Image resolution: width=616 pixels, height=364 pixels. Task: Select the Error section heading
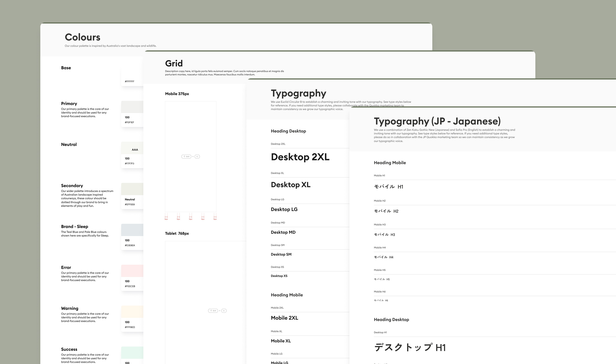coord(66,268)
